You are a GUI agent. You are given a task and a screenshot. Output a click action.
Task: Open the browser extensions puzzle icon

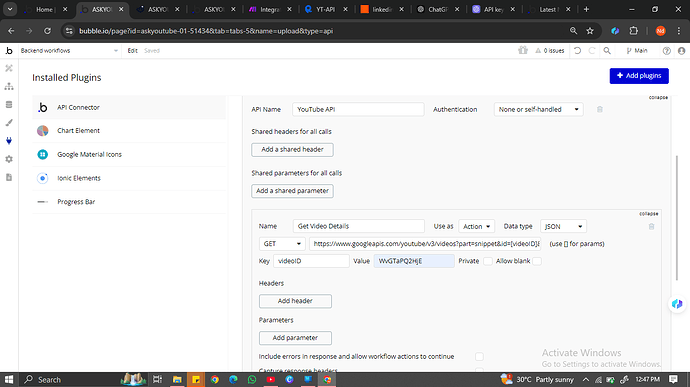(x=634, y=31)
